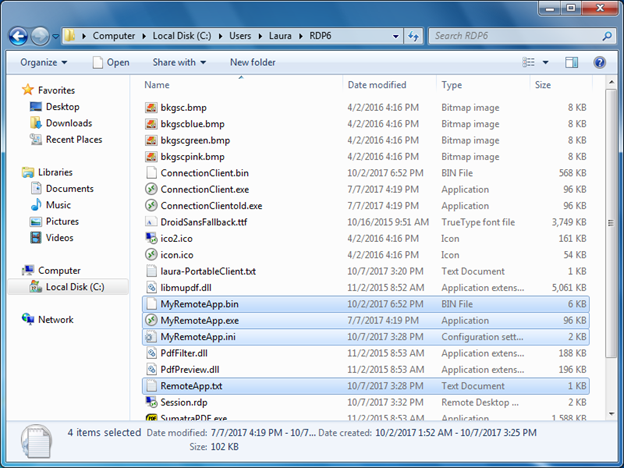Open the Share with dropdown menu
Image resolution: width=624 pixels, height=468 pixels.
(x=180, y=62)
